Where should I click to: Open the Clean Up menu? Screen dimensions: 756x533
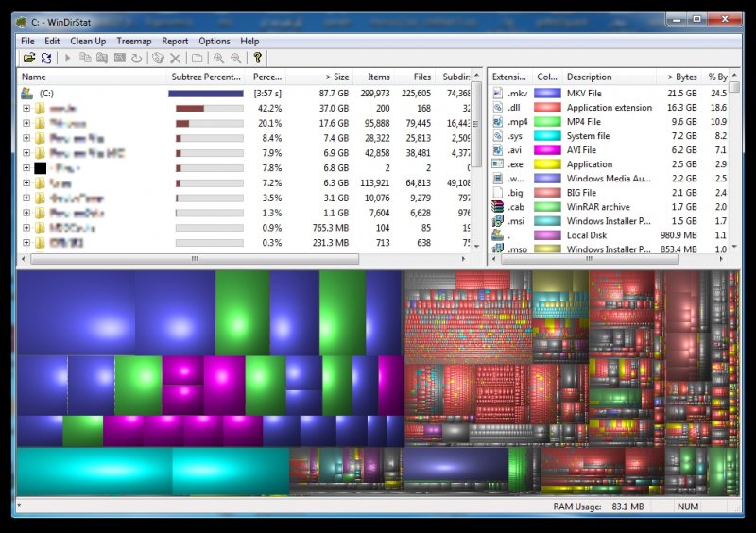88,41
